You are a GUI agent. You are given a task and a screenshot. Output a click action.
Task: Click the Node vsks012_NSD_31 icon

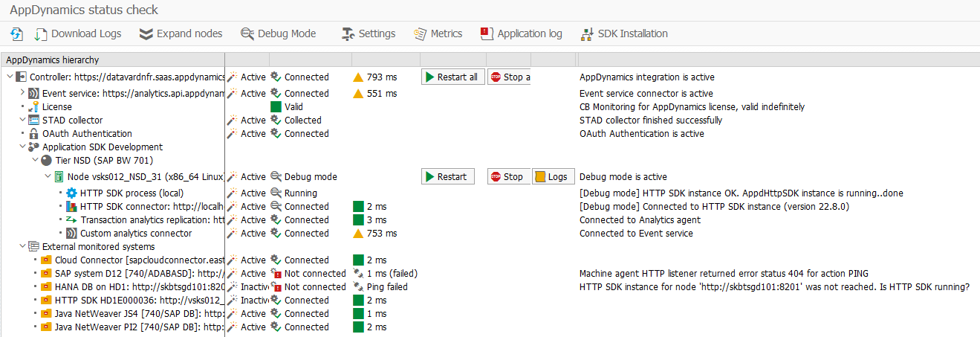[x=59, y=176]
